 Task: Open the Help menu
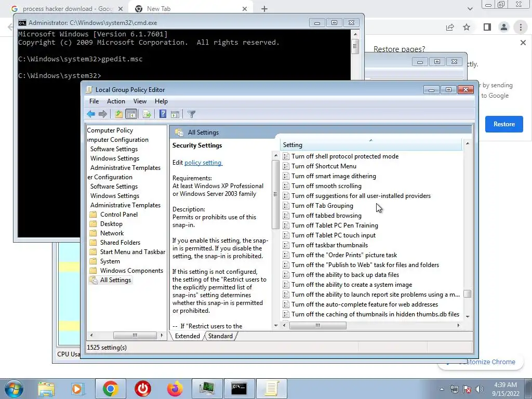click(161, 101)
